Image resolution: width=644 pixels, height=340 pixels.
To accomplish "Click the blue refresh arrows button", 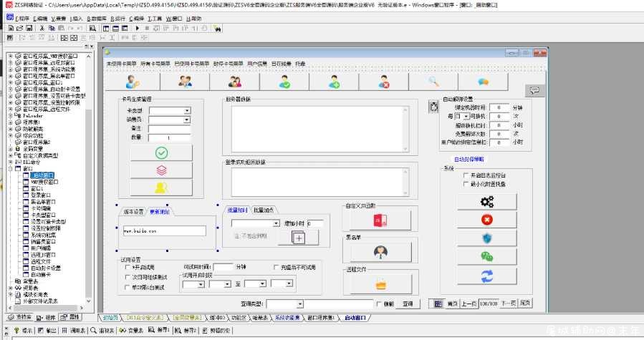I will click(x=486, y=276).
